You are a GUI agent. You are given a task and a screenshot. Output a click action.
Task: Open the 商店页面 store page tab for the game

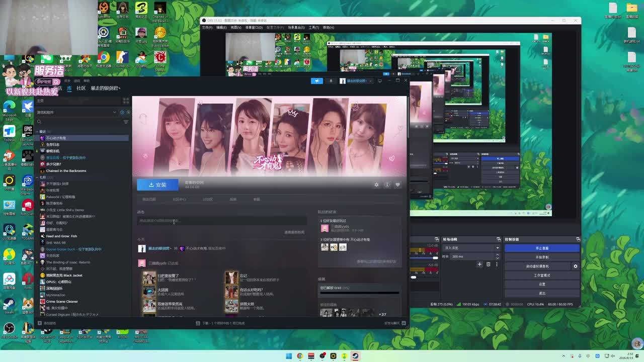149,200
